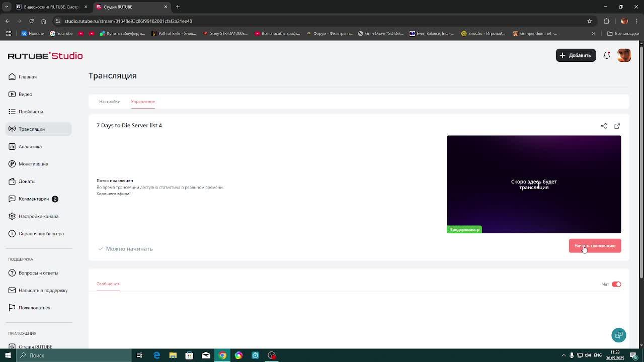
Task: Click the stream preview player
Action: tap(534, 184)
